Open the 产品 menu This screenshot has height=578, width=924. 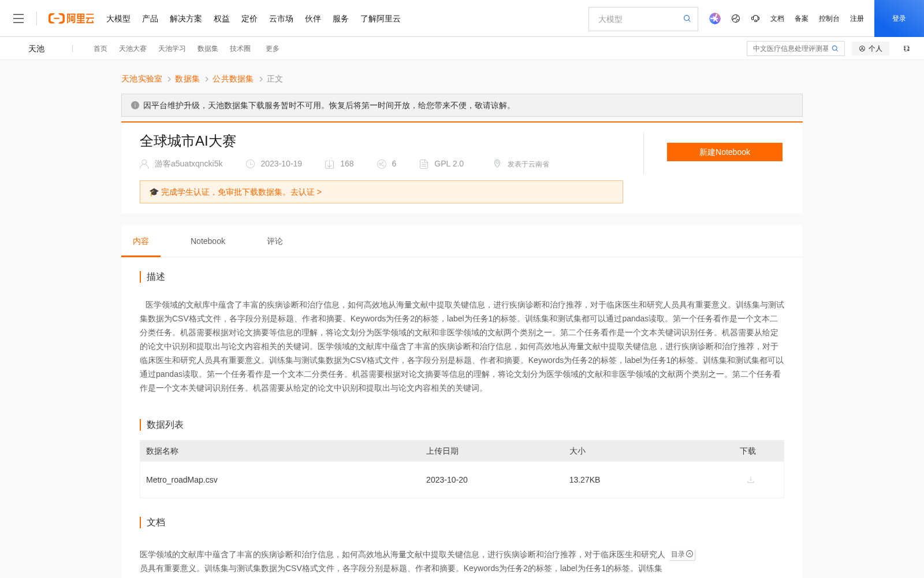click(x=150, y=18)
